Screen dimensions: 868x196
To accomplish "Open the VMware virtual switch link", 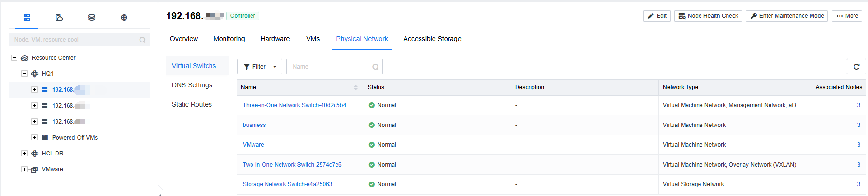I will coord(253,145).
